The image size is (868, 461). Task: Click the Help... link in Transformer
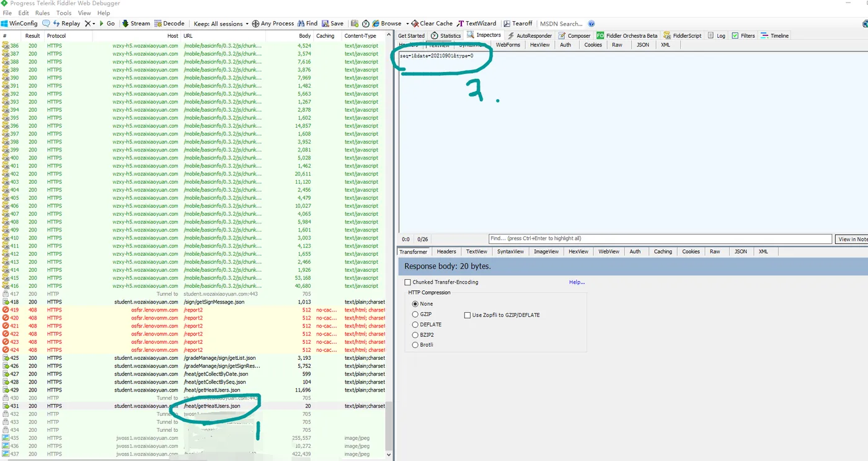pyautogui.click(x=577, y=282)
